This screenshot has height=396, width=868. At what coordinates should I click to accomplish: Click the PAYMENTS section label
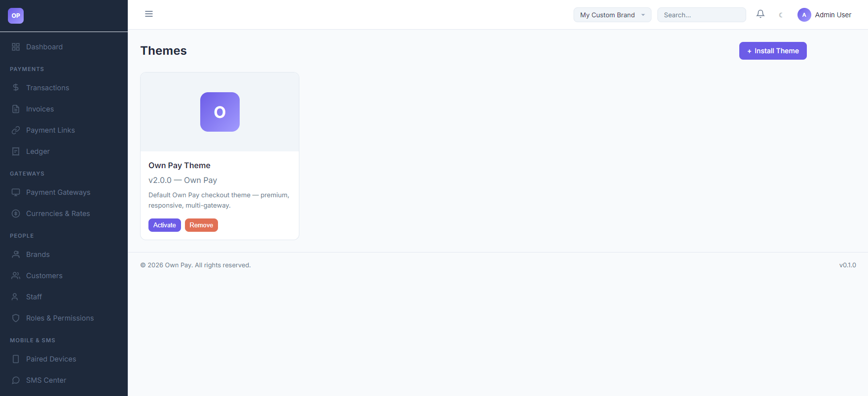(x=27, y=69)
